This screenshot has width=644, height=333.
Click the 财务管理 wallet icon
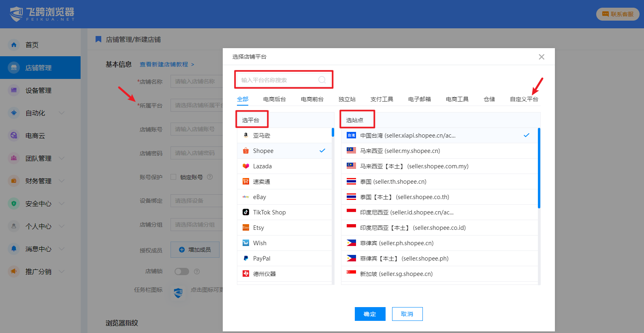(14, 181)
